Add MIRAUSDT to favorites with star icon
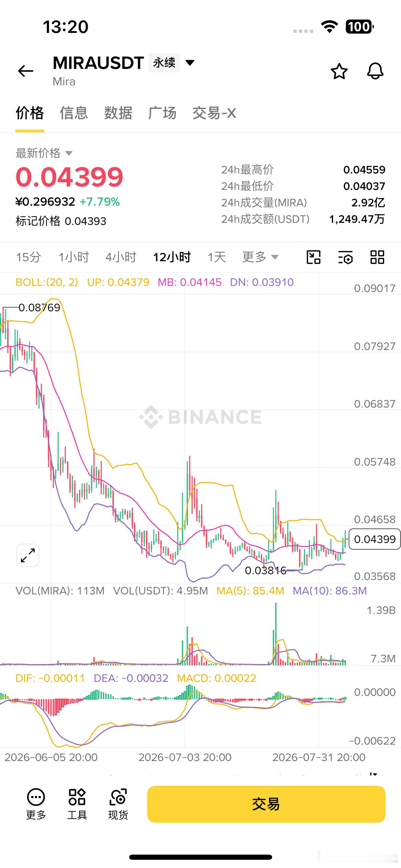Screen dimensions: 401x868 (339, 71)
